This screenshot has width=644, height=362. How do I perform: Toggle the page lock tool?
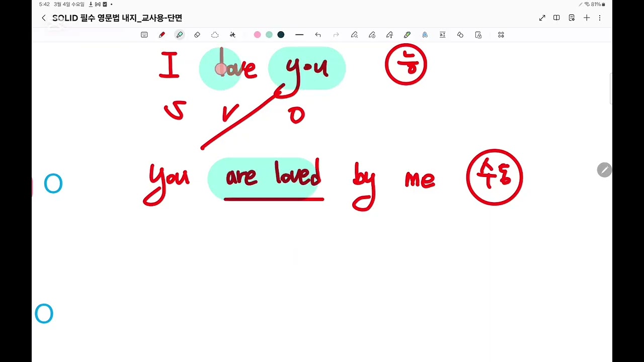tap(478, 35)
